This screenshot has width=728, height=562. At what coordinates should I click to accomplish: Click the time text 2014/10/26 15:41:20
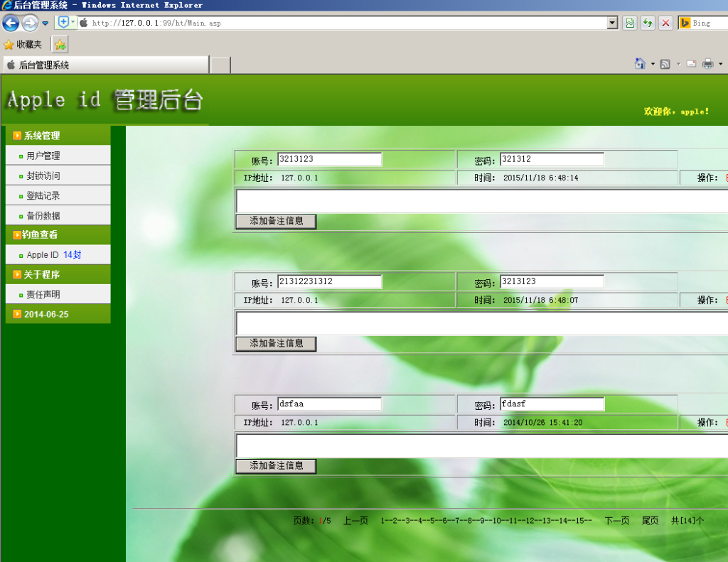click(542, 423)
